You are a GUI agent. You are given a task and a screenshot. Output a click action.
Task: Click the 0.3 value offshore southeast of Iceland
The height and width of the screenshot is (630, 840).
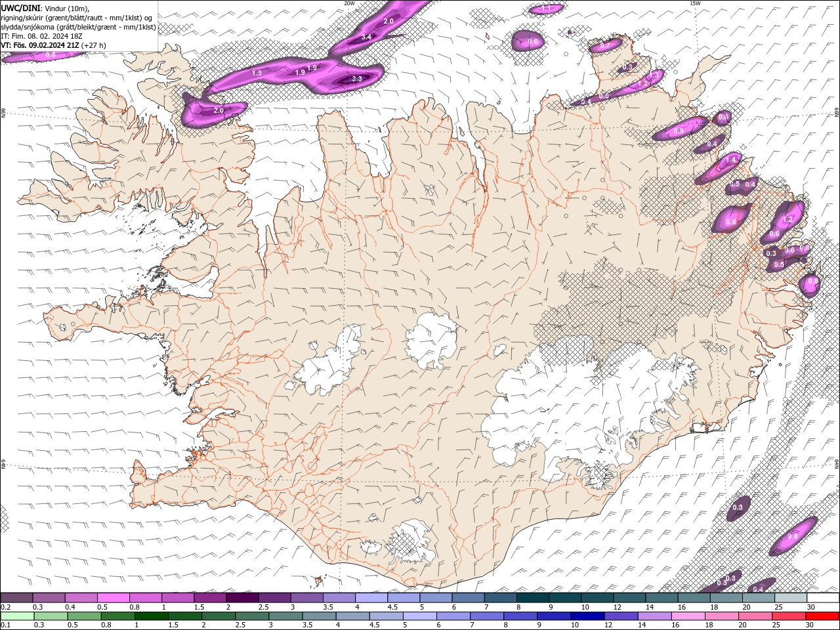point(738,507)
